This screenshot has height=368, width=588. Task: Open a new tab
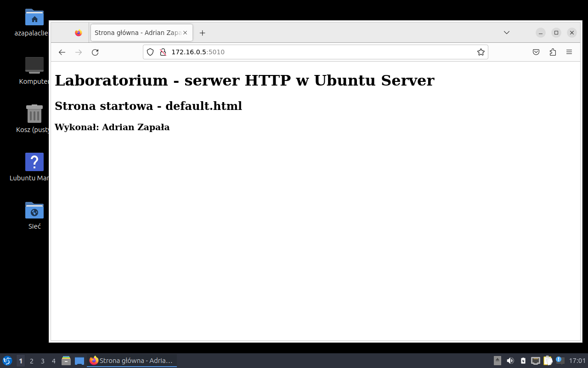[203, 33]
